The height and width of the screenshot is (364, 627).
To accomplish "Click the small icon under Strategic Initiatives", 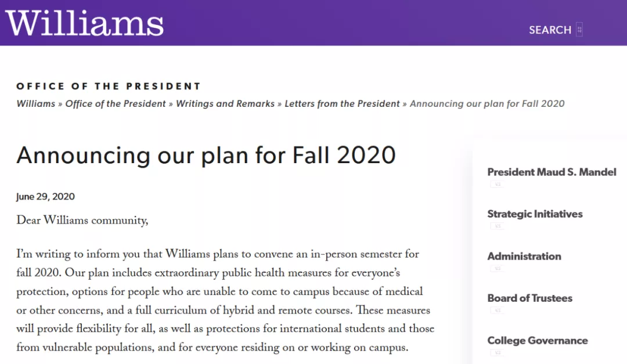I will tap(496, 226).
